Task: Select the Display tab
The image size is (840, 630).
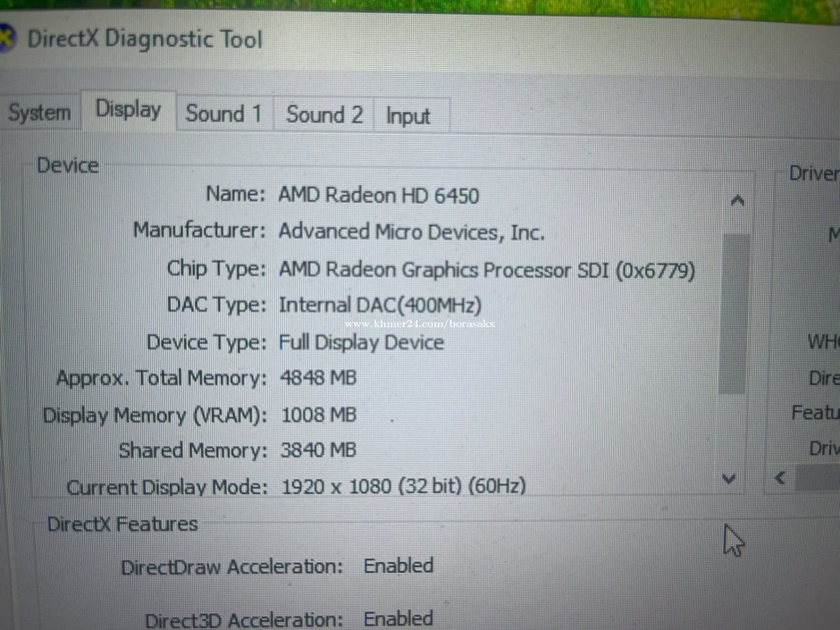Action: (128, 110)
